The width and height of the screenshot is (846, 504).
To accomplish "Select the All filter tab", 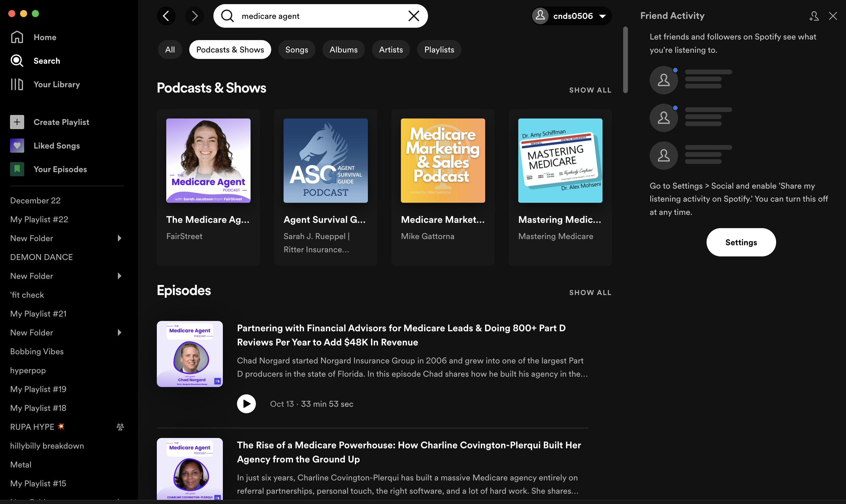I will 170,50.
